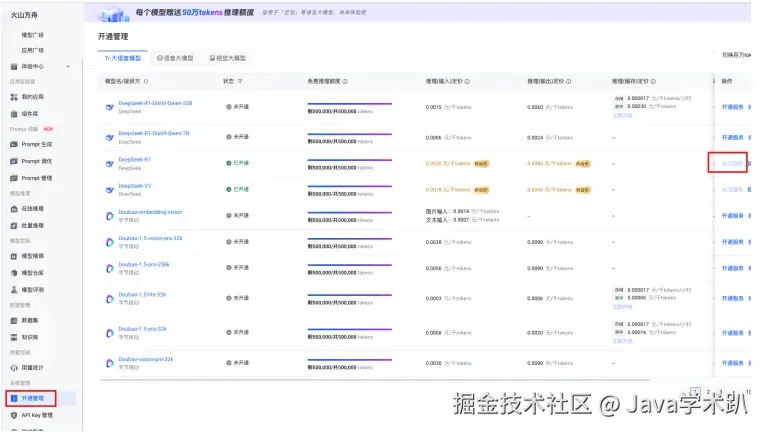Click the 模型仓库 sidebar icon
Viewport: 763px width, 432px height.
(x=14, y=273)
